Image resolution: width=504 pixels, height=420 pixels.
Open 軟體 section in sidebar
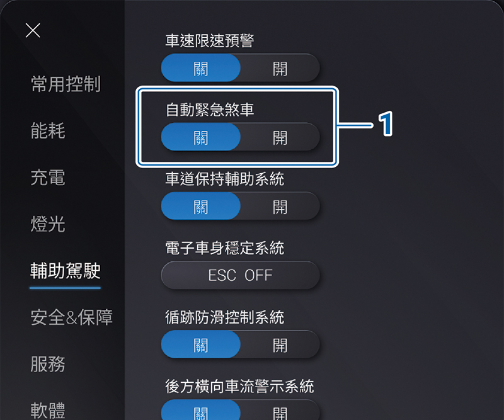(x=48, y=409)
